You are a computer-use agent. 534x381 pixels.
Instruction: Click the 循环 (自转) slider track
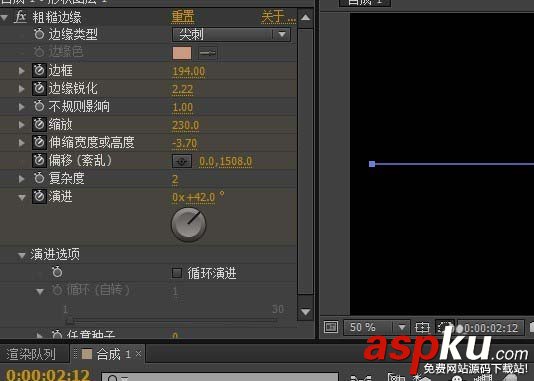point(171,320)
